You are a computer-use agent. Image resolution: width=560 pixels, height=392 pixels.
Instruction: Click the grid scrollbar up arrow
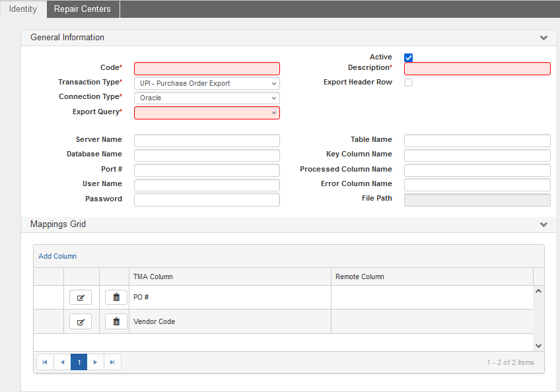[539, 291]
